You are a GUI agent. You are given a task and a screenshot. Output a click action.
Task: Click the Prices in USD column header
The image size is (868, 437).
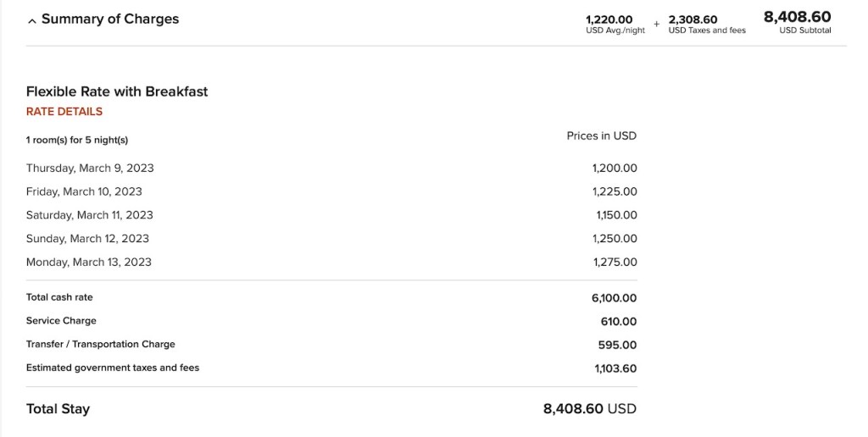601,136
